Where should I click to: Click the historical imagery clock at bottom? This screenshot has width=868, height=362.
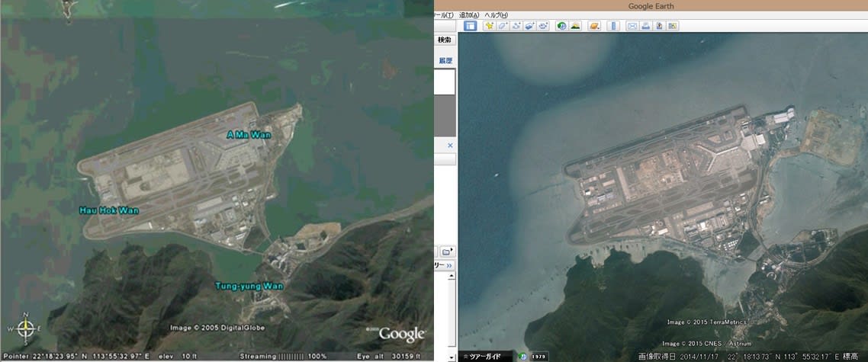pos(522,357)
